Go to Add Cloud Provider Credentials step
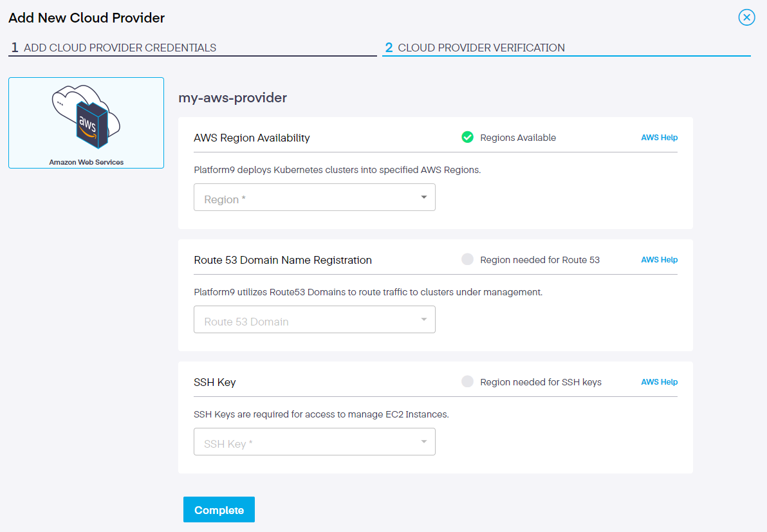The image size is (767, 532). tap(120, 48)
